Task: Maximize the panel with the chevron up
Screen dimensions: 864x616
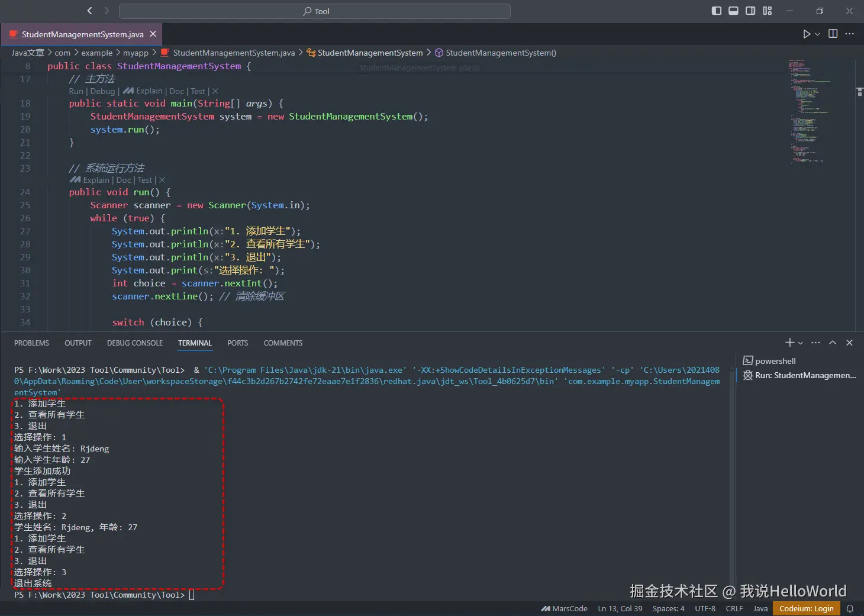Action: coord(833,343)
